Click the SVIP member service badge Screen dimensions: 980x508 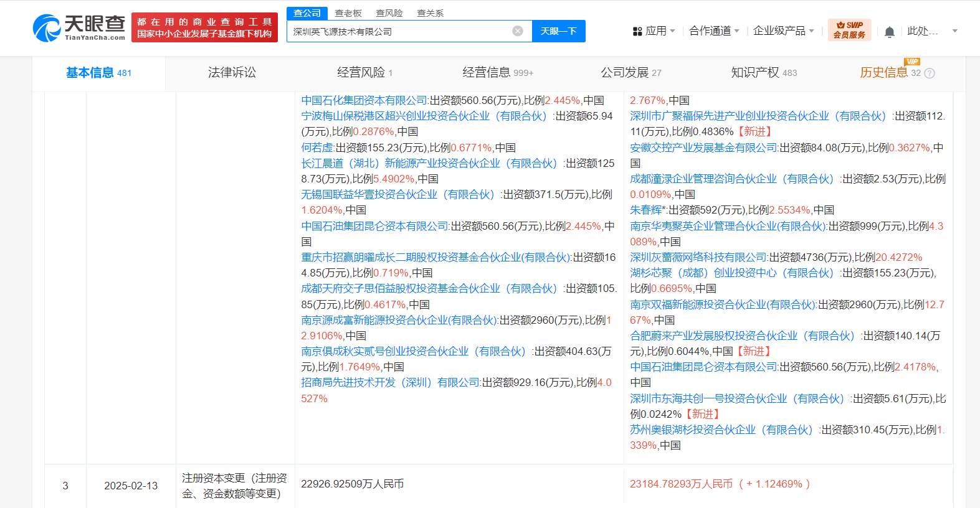(849, 30)
